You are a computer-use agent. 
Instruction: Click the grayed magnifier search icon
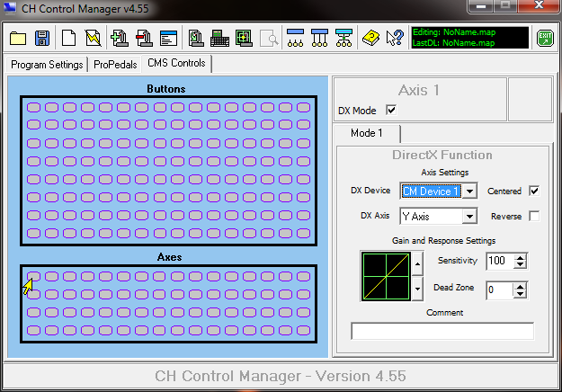[269, 38]
